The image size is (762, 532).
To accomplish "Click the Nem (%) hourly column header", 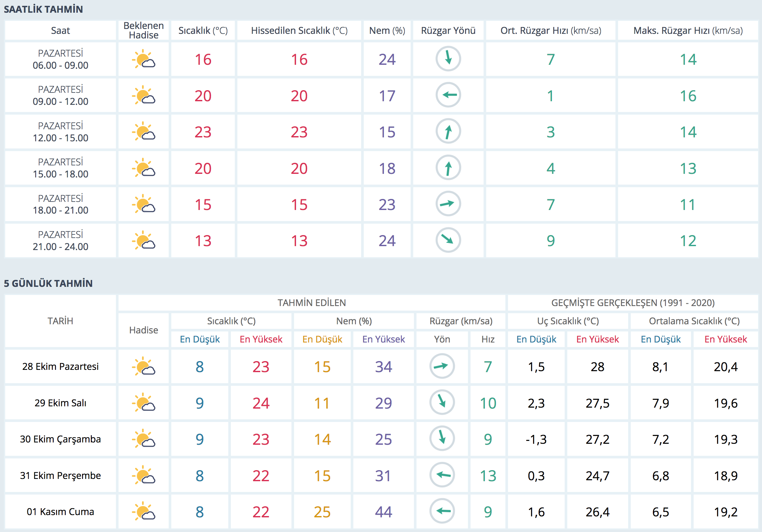I will 387,31.
